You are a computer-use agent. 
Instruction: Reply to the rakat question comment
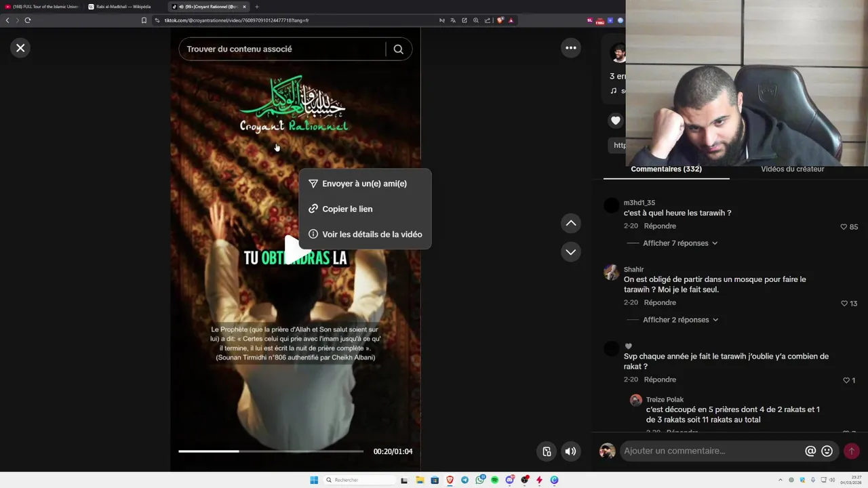[x=660, y=380]
